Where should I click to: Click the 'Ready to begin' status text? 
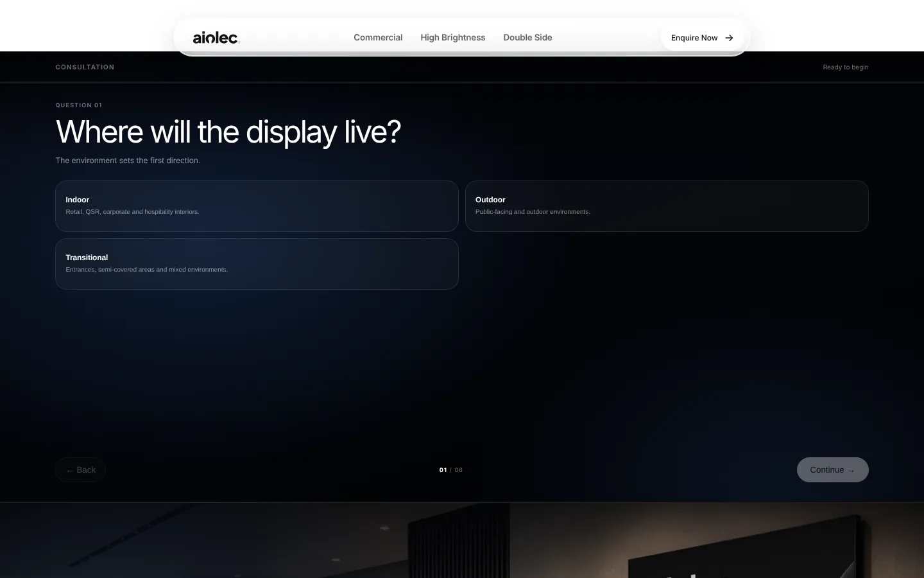[x=846, y=67]
